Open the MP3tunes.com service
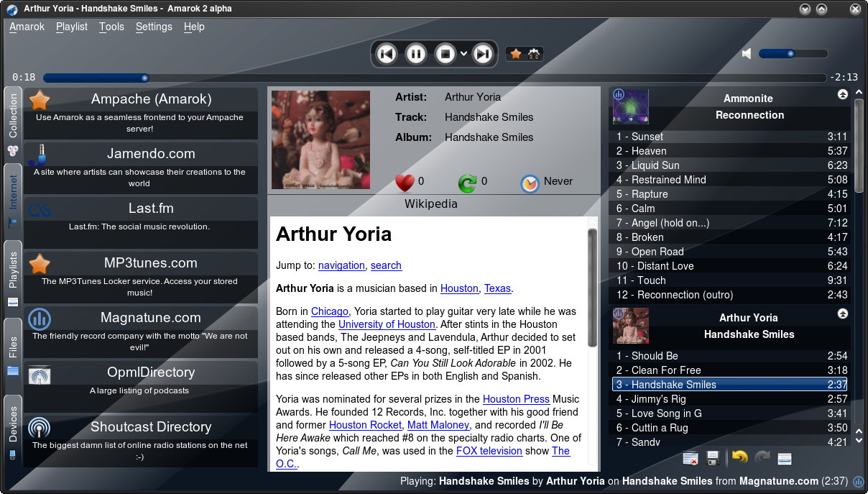Screen dimensions: 868x494 tap(140, 278)
